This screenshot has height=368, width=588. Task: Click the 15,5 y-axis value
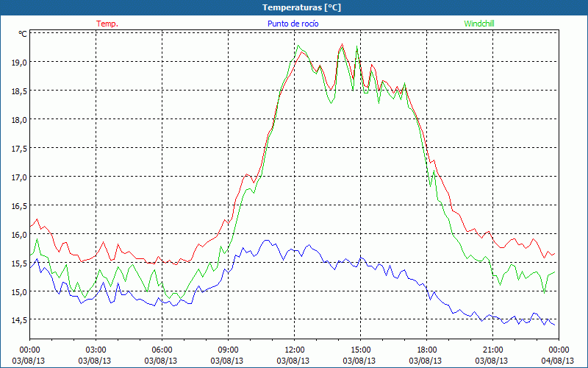pyautogui.click(x=20, y=263)
